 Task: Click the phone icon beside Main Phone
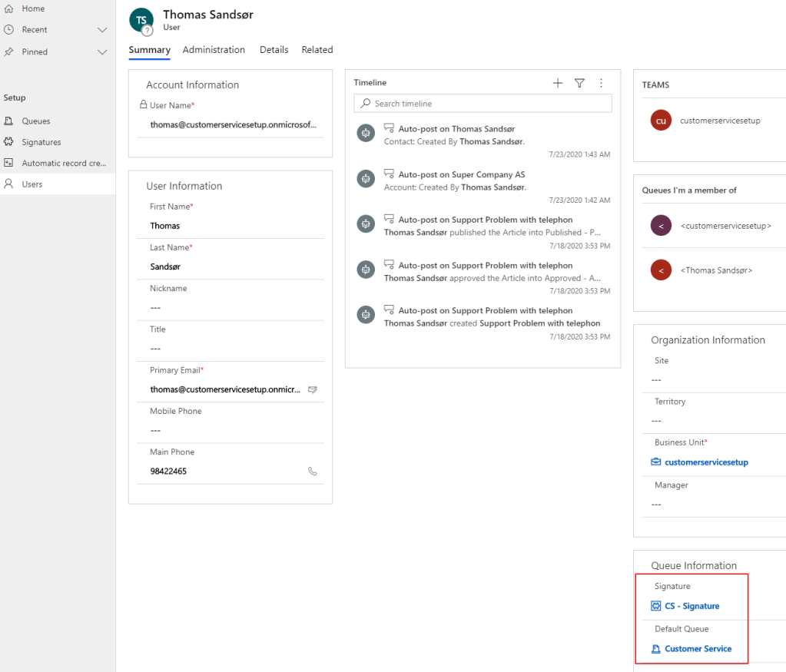(313, 472)
